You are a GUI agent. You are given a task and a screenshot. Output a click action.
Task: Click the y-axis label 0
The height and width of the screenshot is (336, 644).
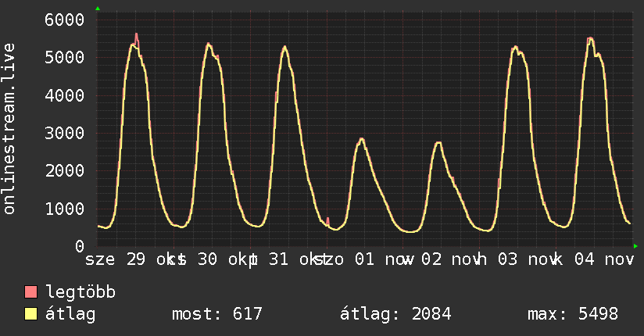80,246
